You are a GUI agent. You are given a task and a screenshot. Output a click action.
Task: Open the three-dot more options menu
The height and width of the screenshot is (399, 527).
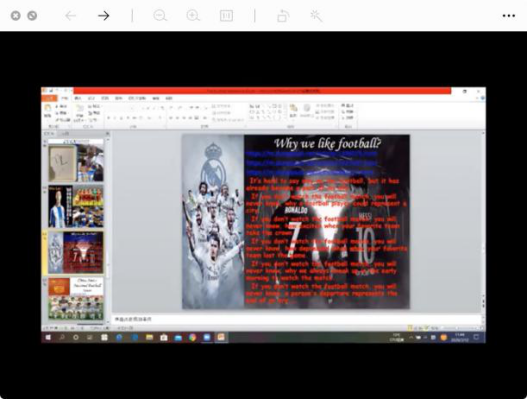(x=509, y=15)
